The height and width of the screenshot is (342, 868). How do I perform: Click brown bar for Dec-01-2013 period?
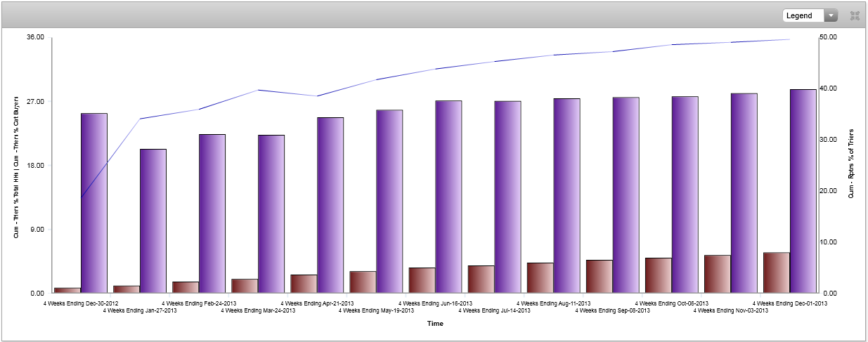(x=777, y=272)
